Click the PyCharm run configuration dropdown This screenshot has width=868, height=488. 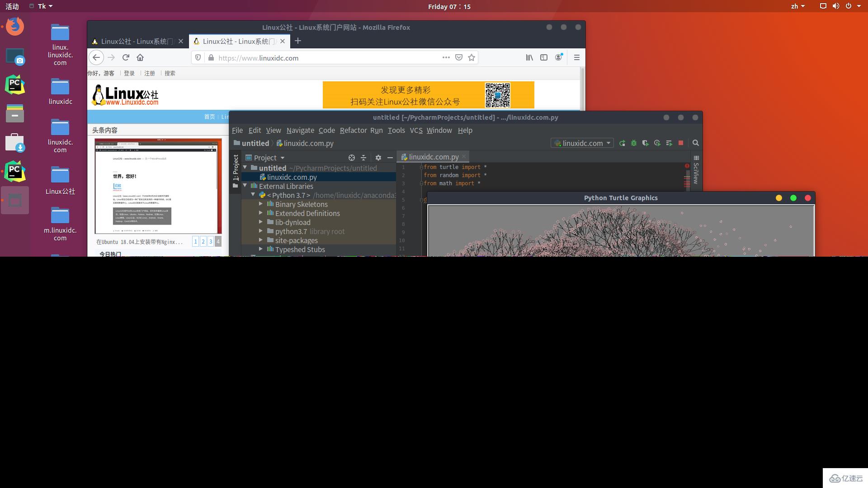pos(582,143)
